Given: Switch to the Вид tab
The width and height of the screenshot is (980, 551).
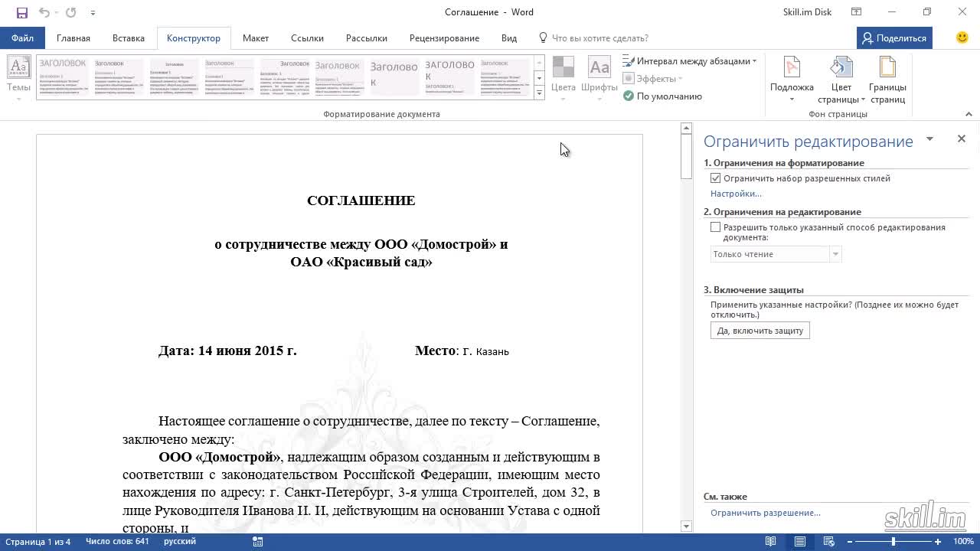Looking at the screenshot, I should click(509, 38).
